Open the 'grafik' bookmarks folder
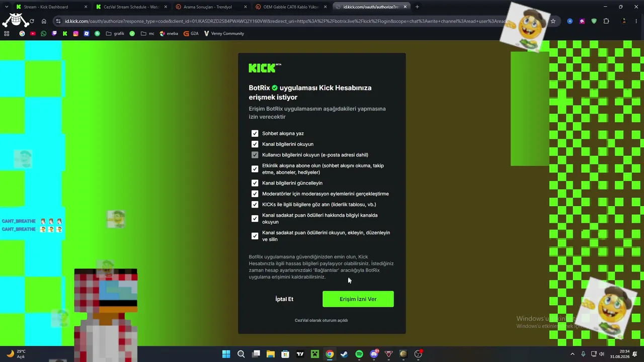This screenshot has height=362, width=644. 115,34
